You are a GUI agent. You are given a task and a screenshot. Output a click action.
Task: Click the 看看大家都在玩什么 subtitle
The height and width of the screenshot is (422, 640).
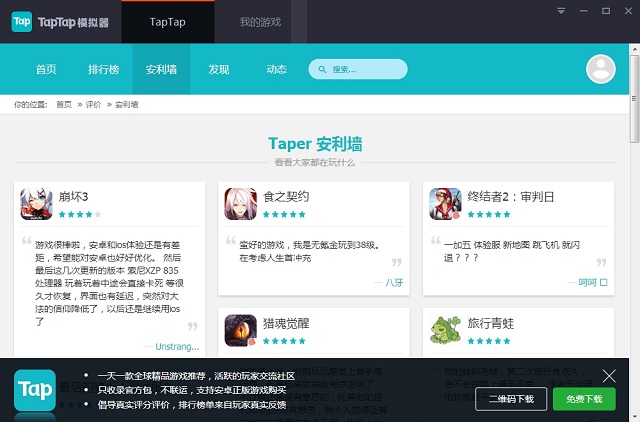[315, 162]
